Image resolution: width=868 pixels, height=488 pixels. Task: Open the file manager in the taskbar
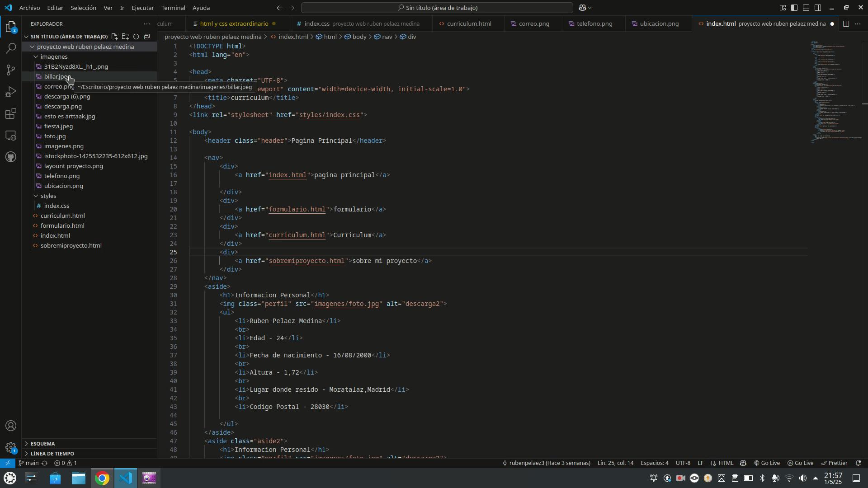point(79,478)
